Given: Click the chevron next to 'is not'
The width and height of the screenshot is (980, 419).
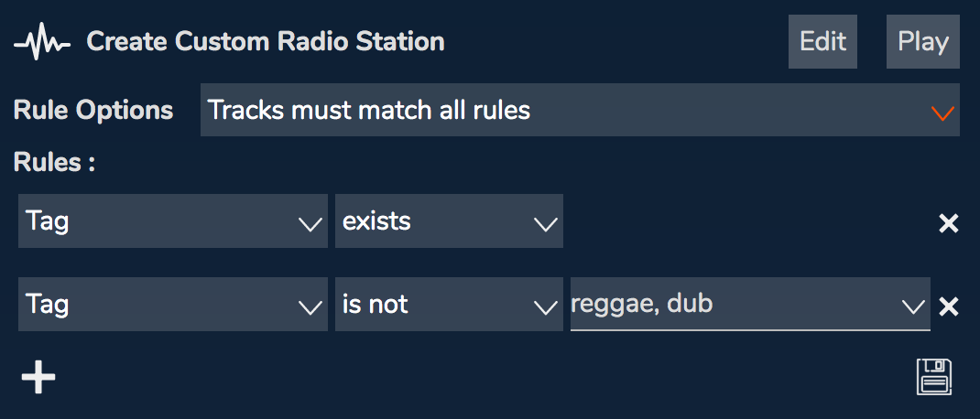Looking at the screenshot, I should pyautogui.click(x=546, y=306).
